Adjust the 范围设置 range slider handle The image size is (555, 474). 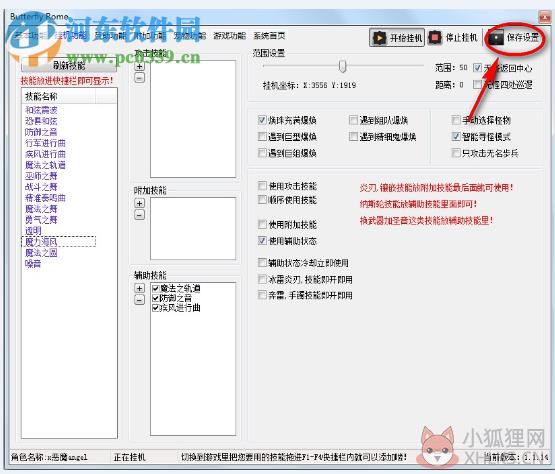342,66
